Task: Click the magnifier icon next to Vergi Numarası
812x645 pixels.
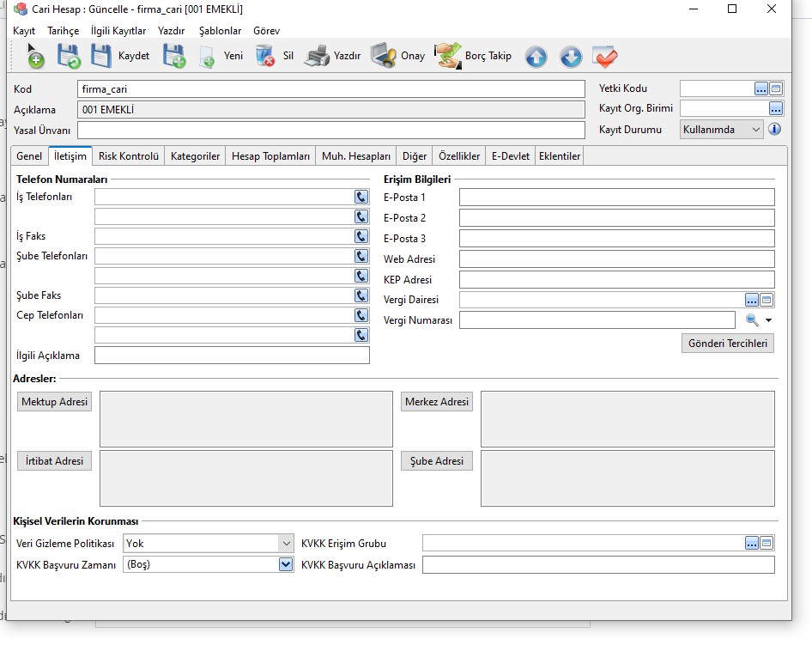Action: coord(752,320)
